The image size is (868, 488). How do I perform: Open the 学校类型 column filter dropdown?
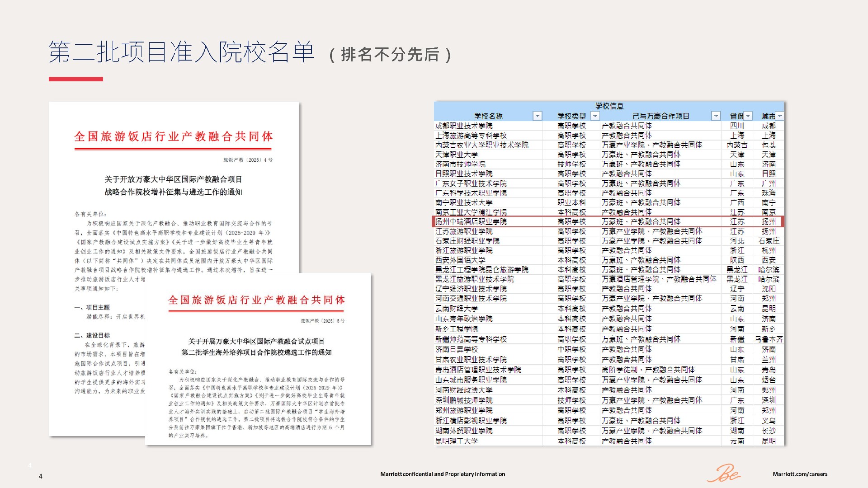[x=595, y=116]
